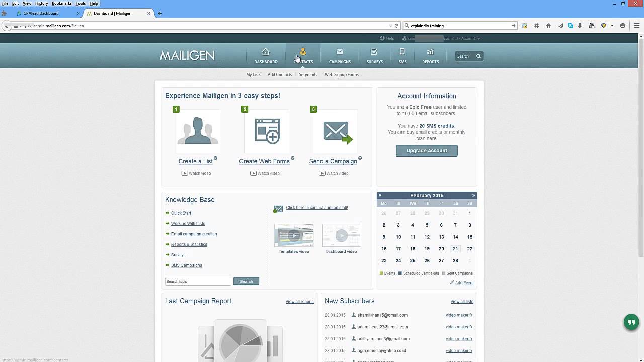Open Reports & Statistics link
The height and width of the screenshot is (362, 644).
click(x=189, y=244)
